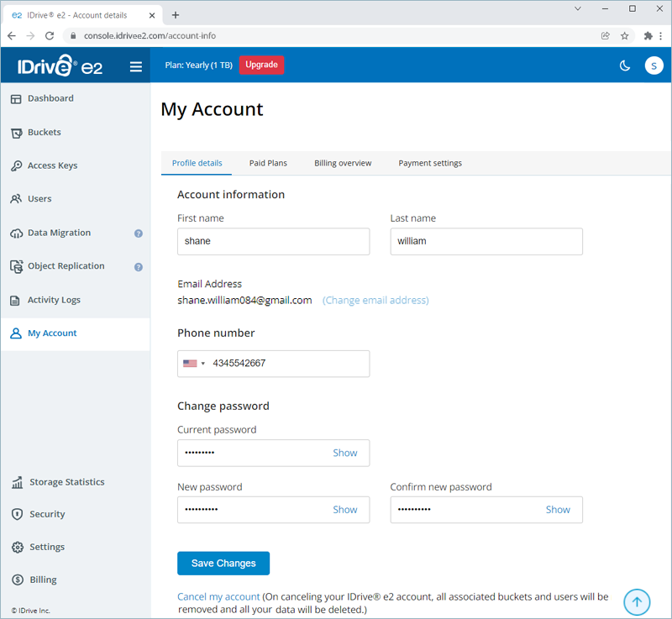Open browser extensions puzzle icon
The width and height of the screenshot is (672, 619).
[x=648, y=36]
